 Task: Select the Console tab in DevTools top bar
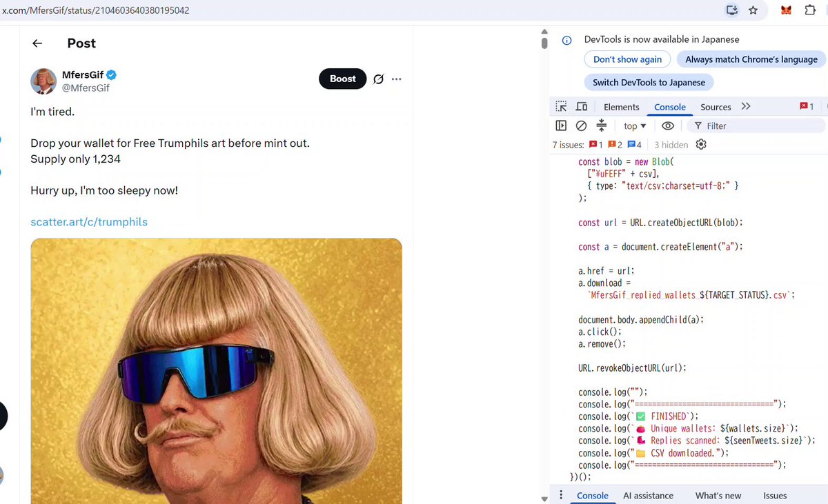pyautogui.click(x=670, y=107)
